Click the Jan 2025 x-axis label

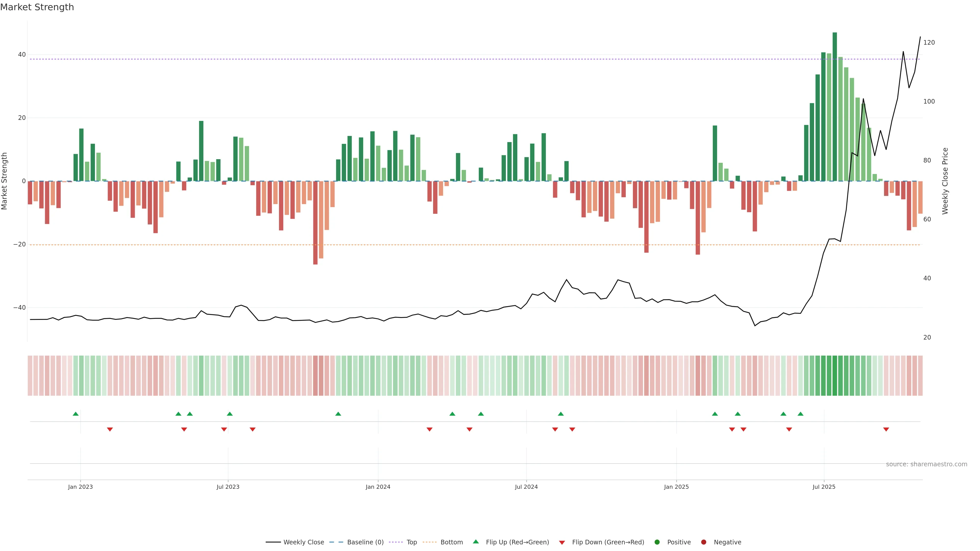[676, 487]
